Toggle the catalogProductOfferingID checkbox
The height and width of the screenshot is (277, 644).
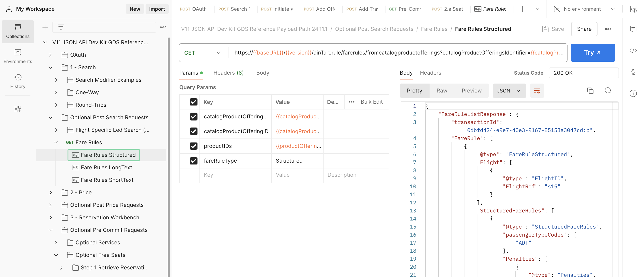point(193,131)
